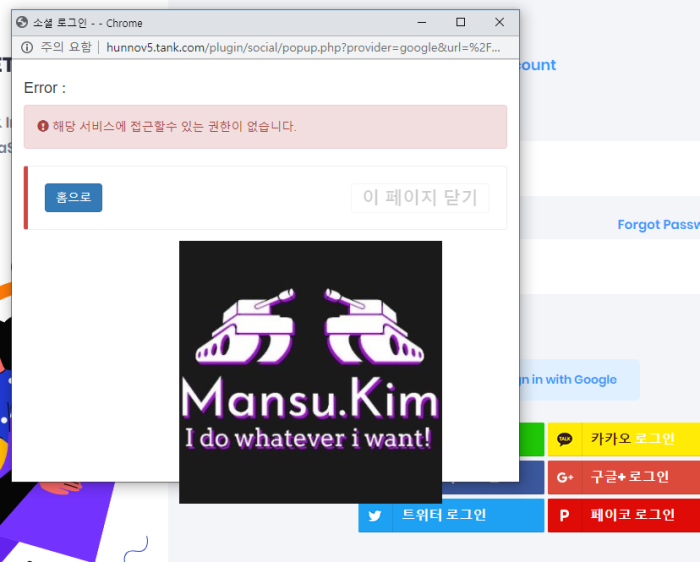
Task: Select the 카카오 로그인 button
Action: (622, 439)
